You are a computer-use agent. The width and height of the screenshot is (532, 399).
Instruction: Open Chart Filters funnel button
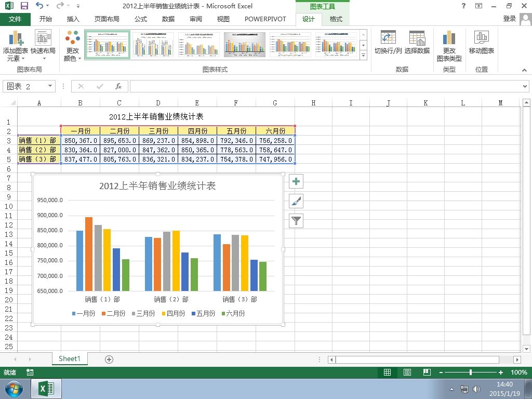point(296,221)
